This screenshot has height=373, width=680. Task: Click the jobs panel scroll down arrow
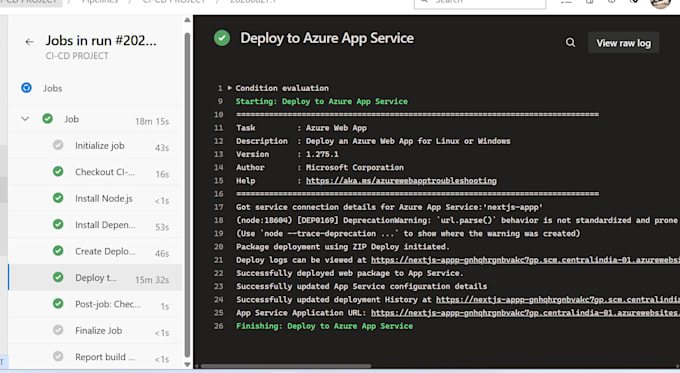187,364
